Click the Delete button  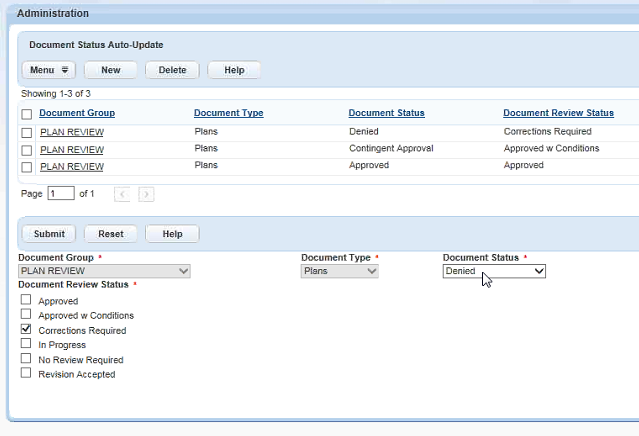tap(172, 70)
